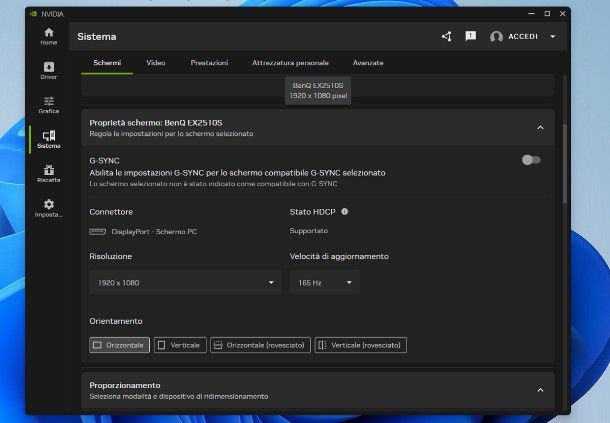Click the share icon in header
This screenshot has height=423, width=610.
447,37
